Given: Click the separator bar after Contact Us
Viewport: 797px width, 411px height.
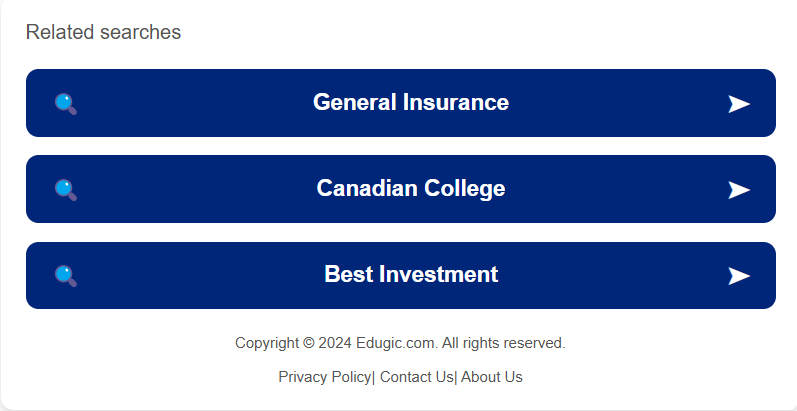Looking at the screenshot, I should (x=455, y=377).
